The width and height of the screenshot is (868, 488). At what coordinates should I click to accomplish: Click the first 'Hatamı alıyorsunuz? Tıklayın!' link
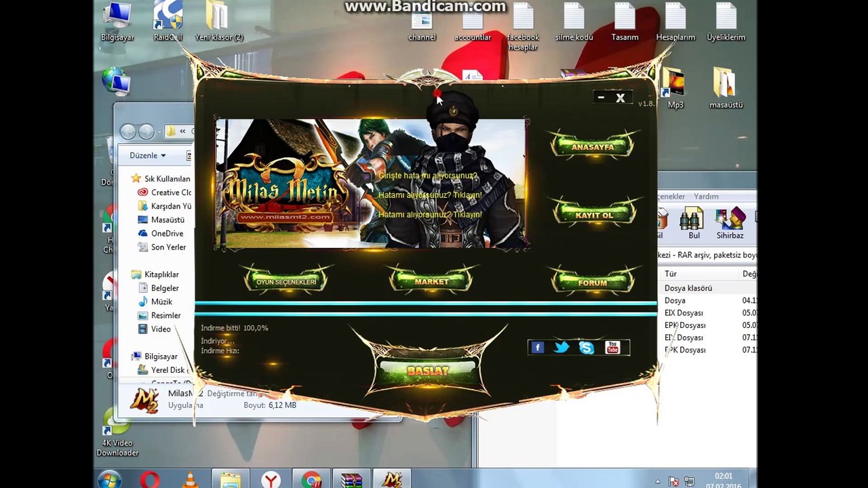coord(430,195)
